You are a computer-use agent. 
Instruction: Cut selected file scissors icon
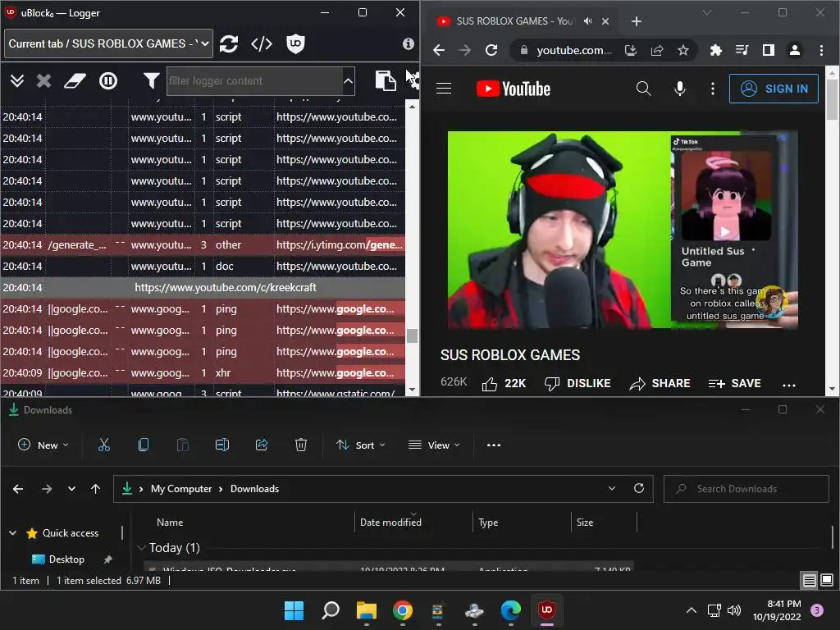(x=104, y=445)
